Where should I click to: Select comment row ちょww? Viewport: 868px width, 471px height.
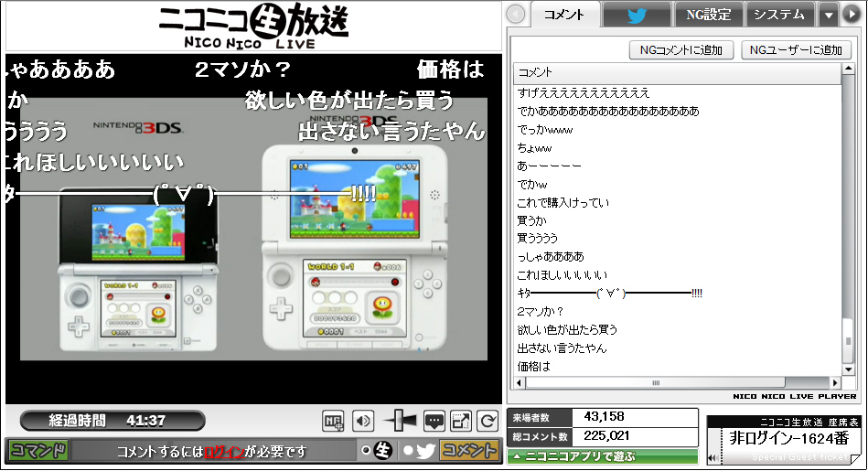point(677,148)
